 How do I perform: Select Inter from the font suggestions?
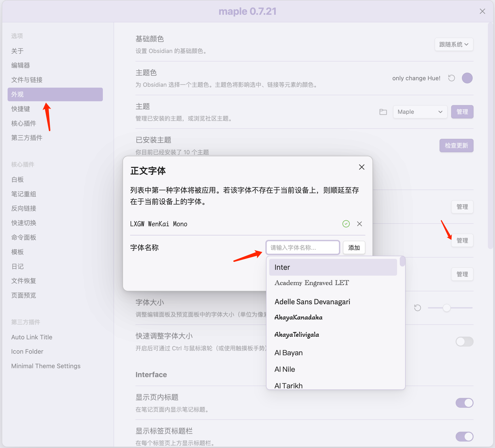[333, 267]
